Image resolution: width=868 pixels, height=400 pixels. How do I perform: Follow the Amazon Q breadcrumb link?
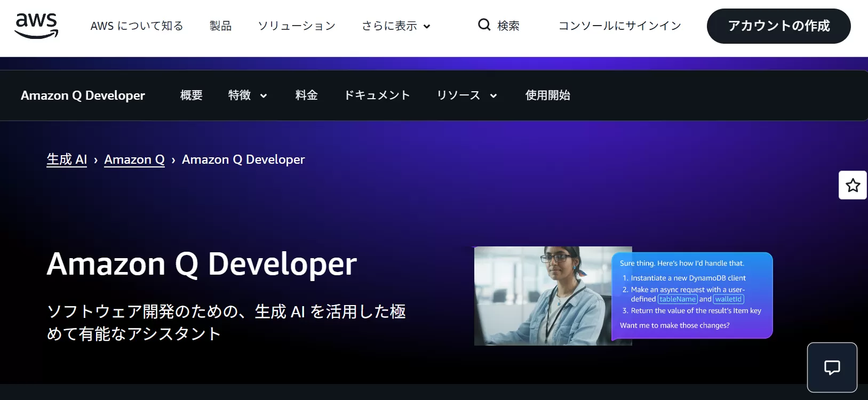pos(134,159)
